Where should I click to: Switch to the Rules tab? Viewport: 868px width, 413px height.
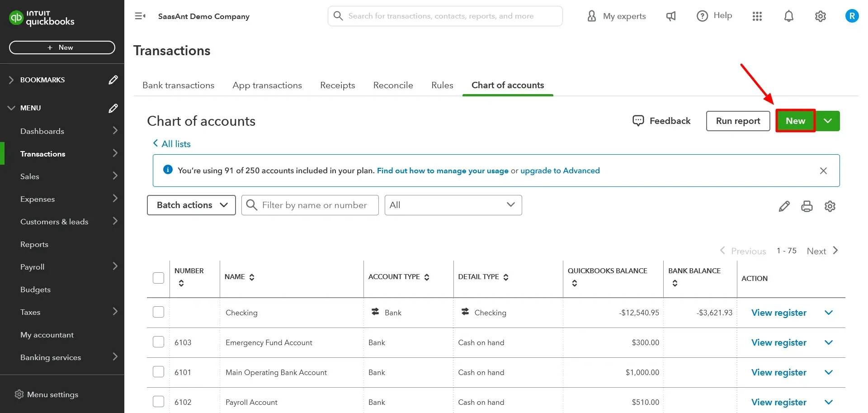click(x=442, y=85)
